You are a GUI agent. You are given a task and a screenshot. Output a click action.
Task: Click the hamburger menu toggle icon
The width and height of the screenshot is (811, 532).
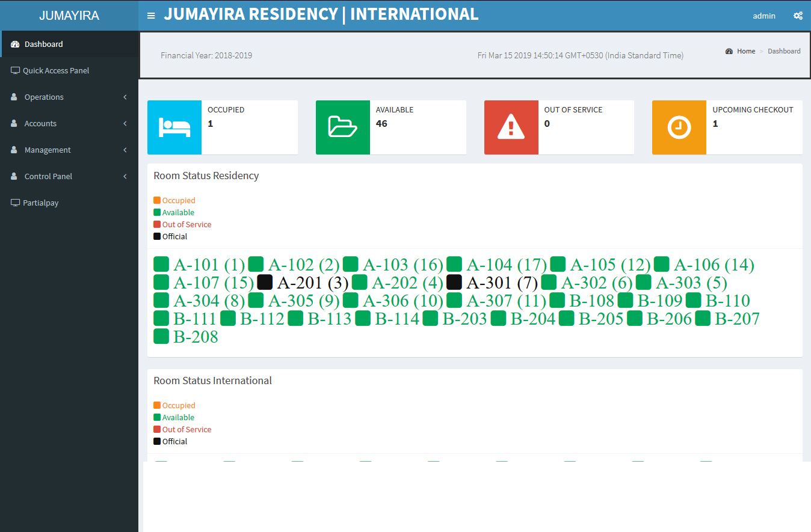(151, 16)
